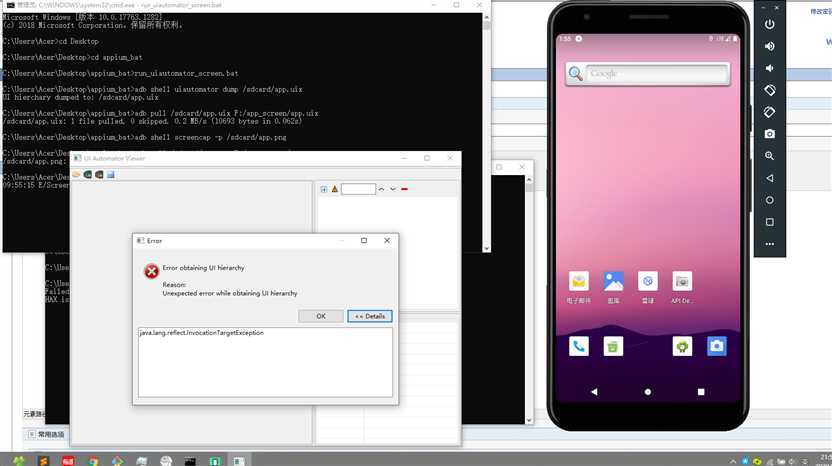Rotate emulator left
This screenshot has height=466, width=832.
click(x=769, y=90)
